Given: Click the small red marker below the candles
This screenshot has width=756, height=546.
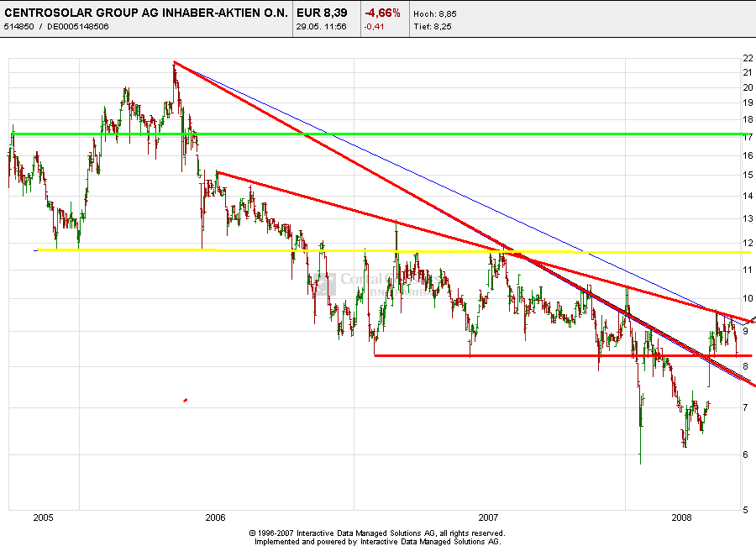Looking at the screenshot, I should [x=184, y=400].
